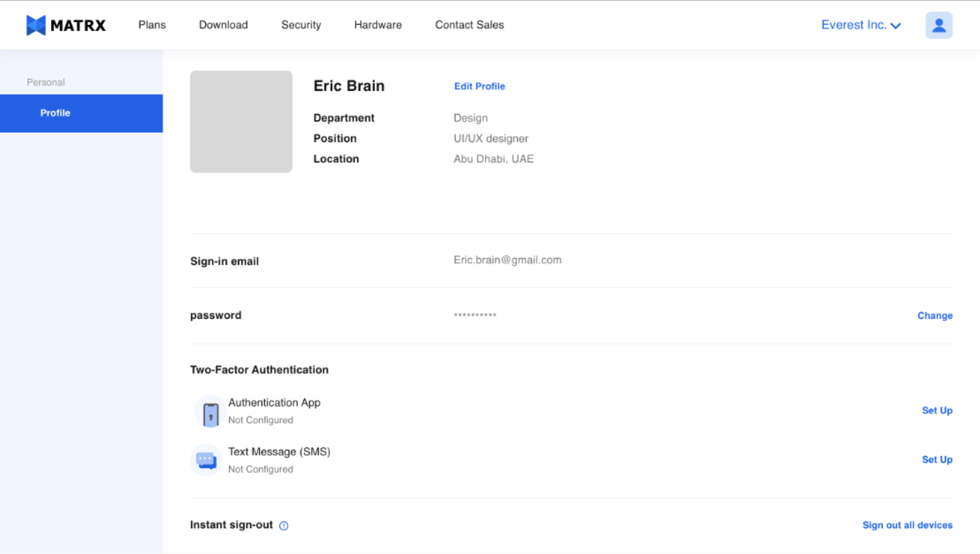Set Up Text Message SMS authentication
The image size is (980, 554).
(937, 459)
